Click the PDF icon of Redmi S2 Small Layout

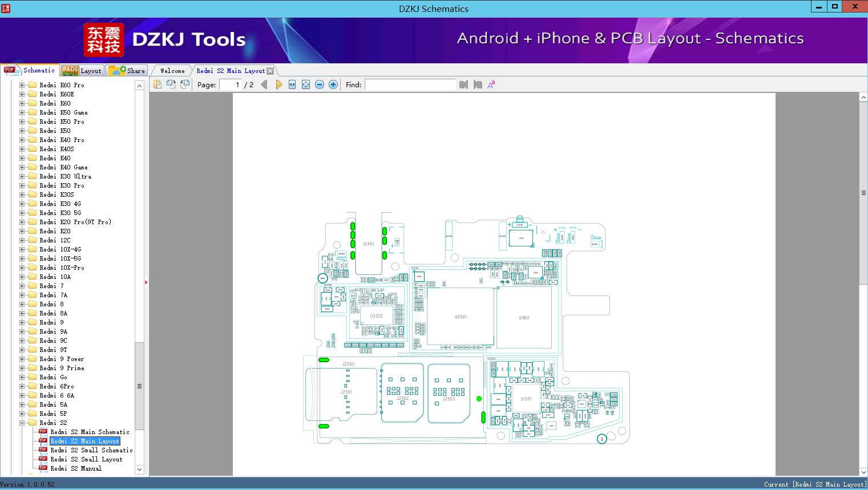43,459
